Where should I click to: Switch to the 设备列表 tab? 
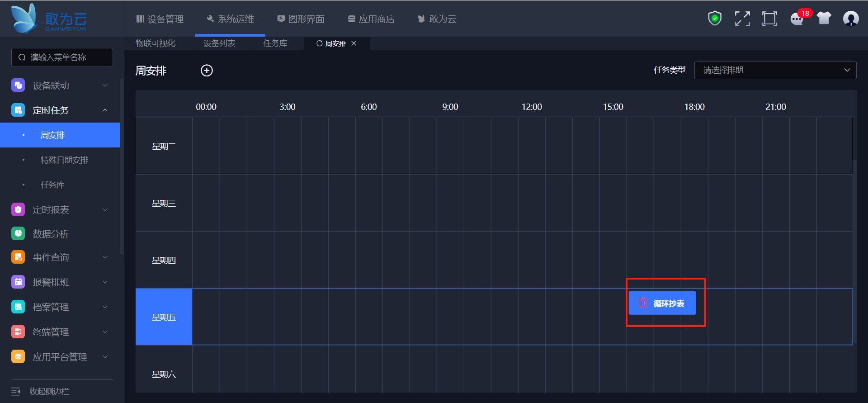coord(219,43)
